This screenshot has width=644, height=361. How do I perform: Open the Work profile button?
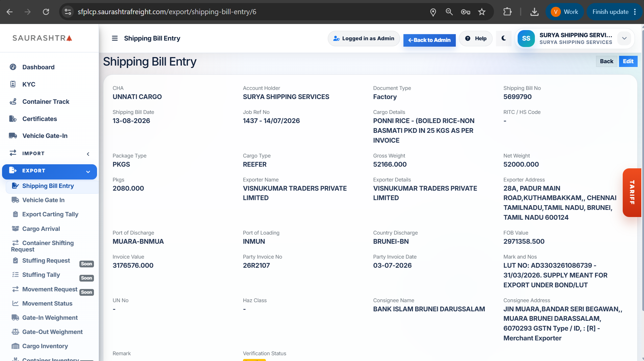tap(565, 12)
